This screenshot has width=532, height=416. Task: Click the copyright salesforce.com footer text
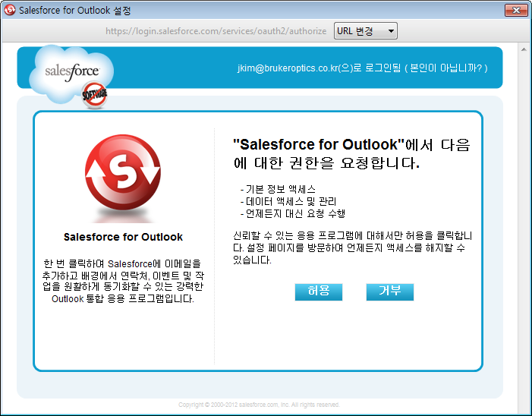click(x=259, y=405)
